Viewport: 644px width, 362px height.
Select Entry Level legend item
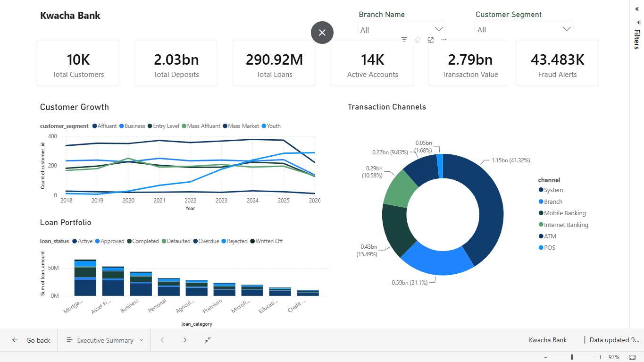pyautogui.click(x=163, y=126)
